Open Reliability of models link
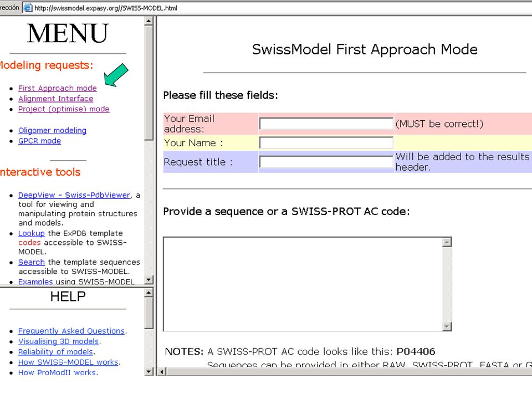Image resolution: width=532 pixels, height=399 pixels. click(55, 352)
